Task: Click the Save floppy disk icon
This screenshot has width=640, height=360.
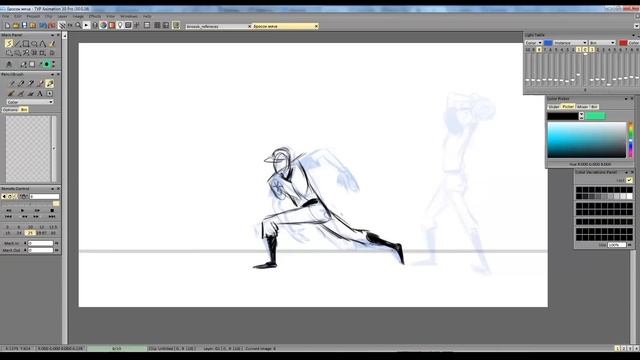Action: coord(24,26)
